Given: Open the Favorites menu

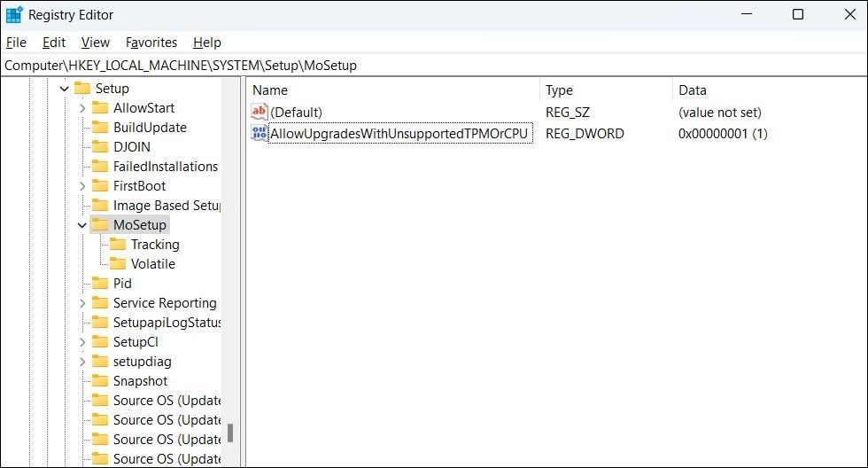Looking at the screenshot, I should click(151, 43).
